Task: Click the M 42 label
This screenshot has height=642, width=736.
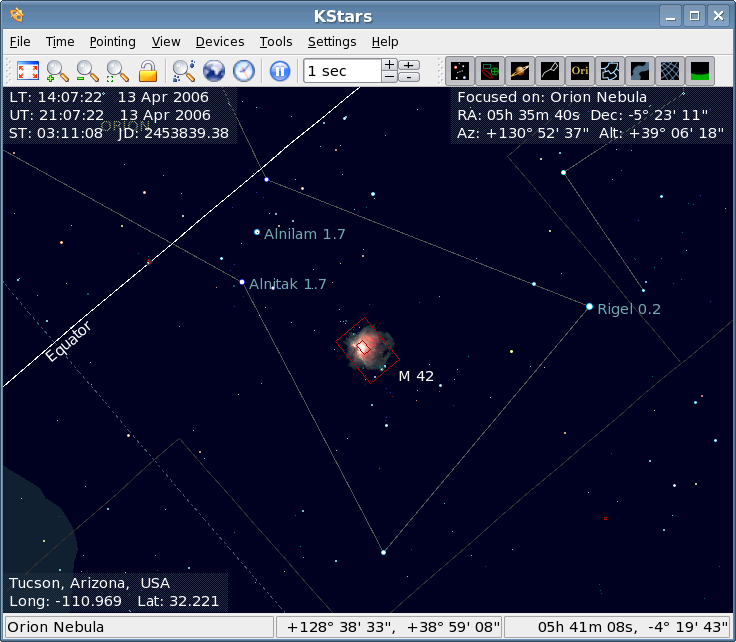Action: tap(416, 376)
